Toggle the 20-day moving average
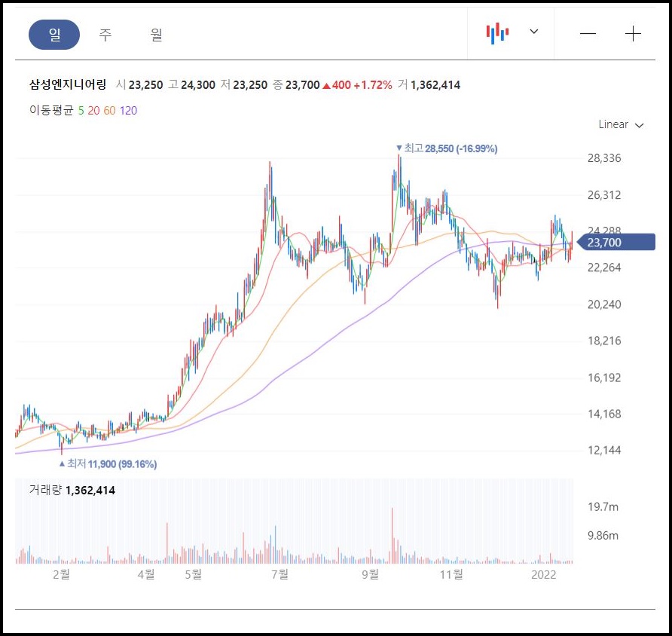Image resolution: width=672 pixels, height=636 pixels. 93,111
